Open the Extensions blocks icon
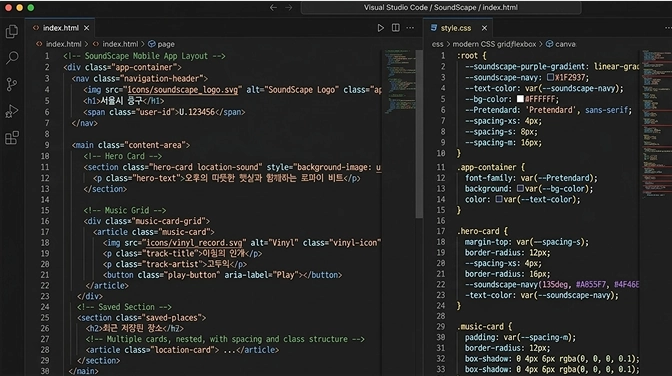 (12, 138)
